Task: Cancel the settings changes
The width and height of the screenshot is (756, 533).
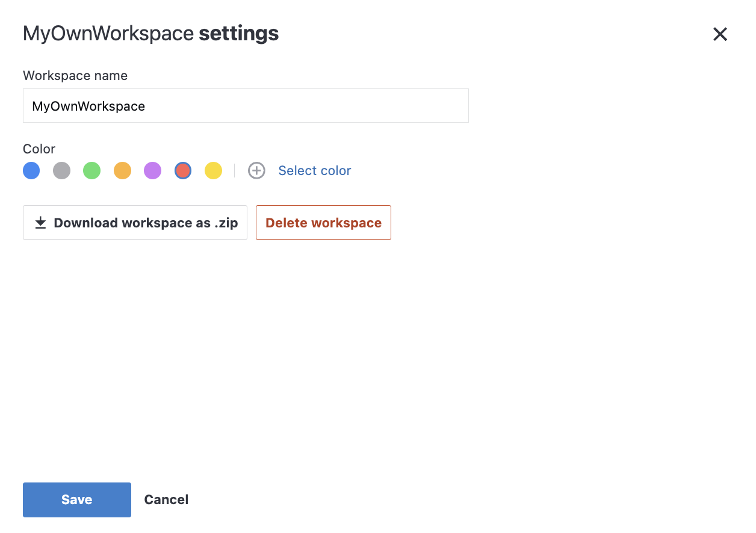Action: pyautogui.click(x=166, y=499)
